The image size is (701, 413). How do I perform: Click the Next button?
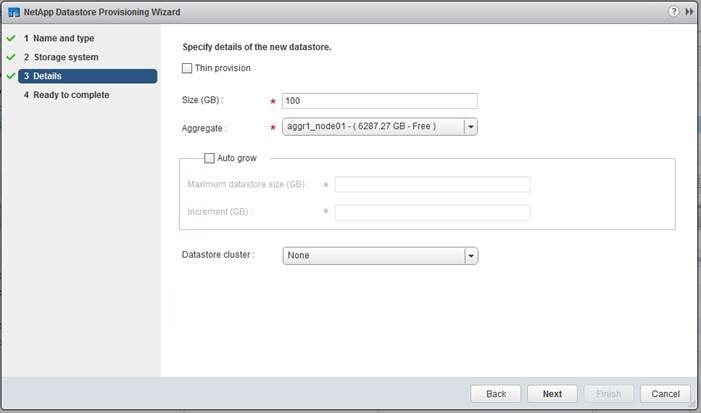pyautogui.click(x=552, y=394)
